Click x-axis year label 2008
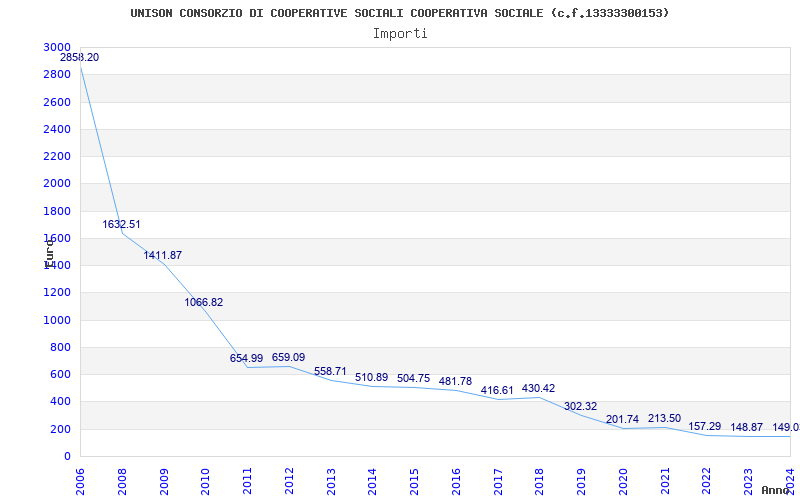Viewport: 800px width, 500px height. (x=122, y=482)
